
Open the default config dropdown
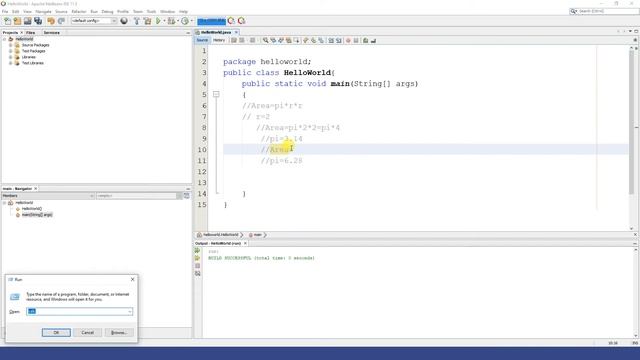click(x=114, y=21)
